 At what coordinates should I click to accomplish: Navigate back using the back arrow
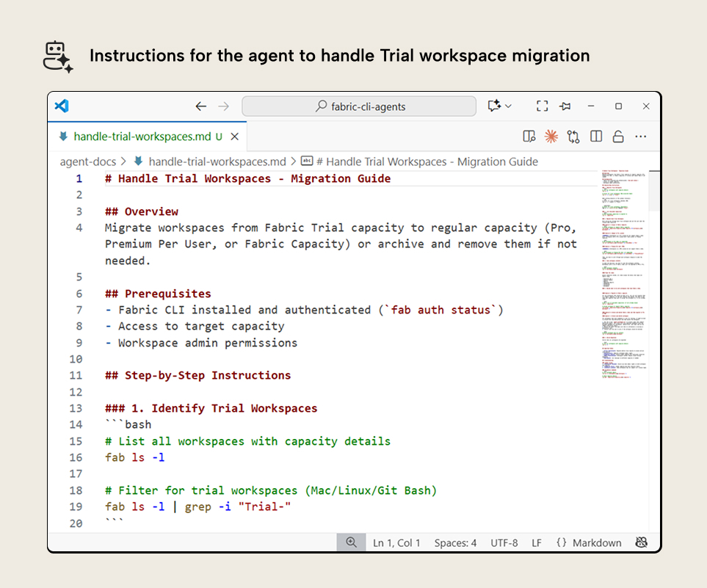201,106
